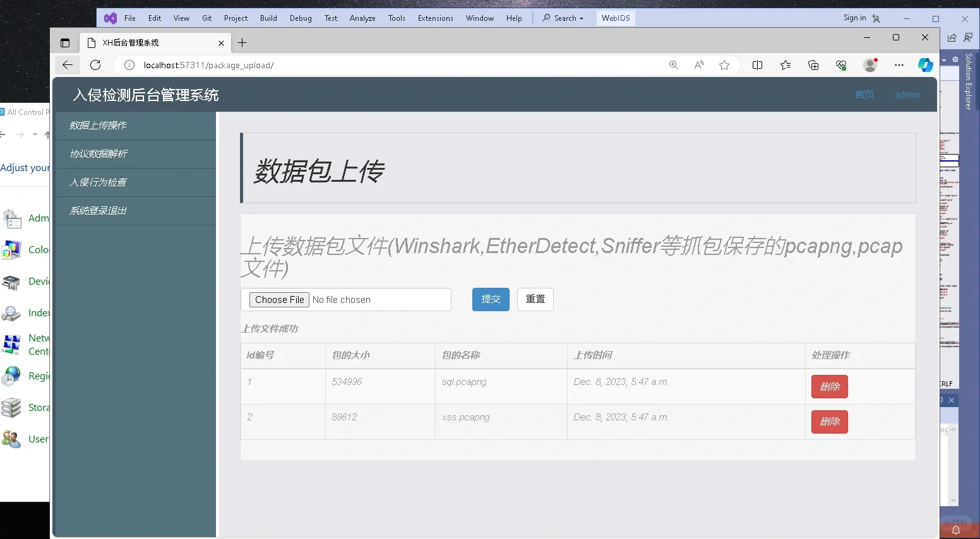Toggle the favorites star for this page
This screenshot has width=980, height=539.
click(724, 65)
